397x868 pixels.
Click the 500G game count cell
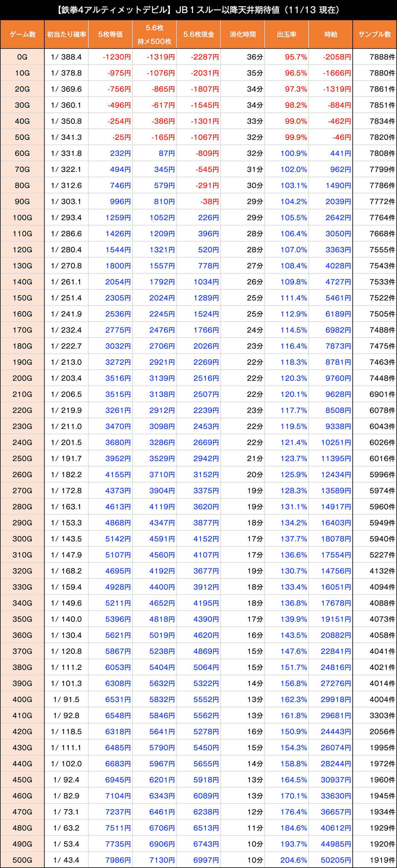(x=22, y=860)
